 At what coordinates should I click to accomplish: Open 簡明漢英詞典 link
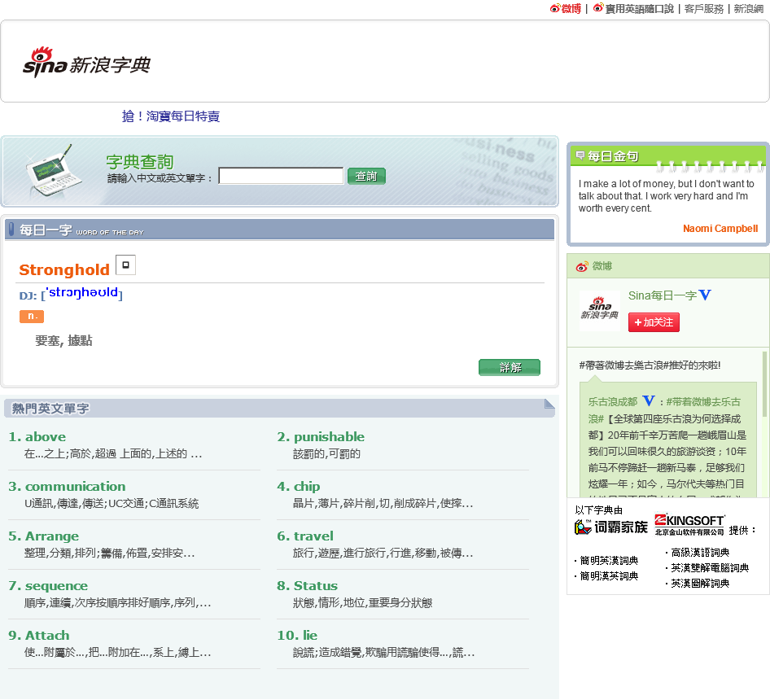(609, 576)
